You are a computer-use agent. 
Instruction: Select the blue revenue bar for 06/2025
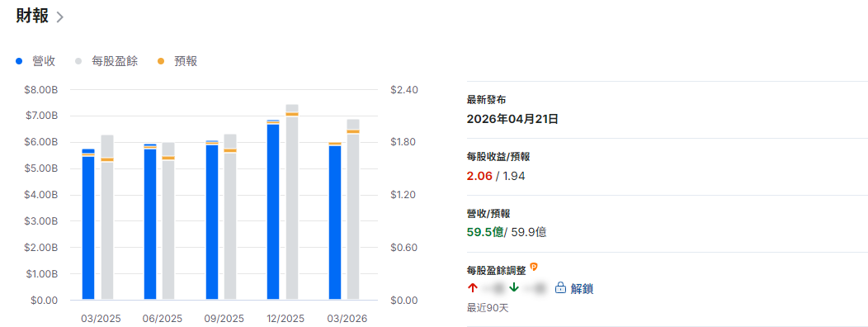pos(150,221)
